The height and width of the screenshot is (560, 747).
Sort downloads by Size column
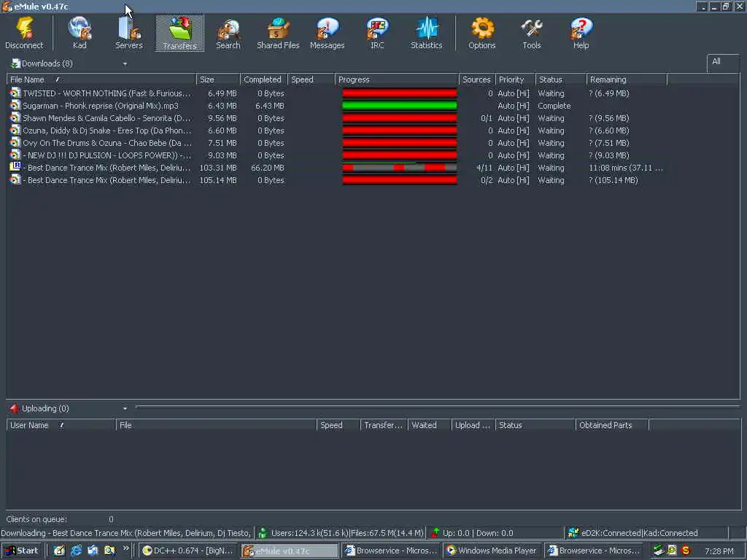click(x=218, y=79)
